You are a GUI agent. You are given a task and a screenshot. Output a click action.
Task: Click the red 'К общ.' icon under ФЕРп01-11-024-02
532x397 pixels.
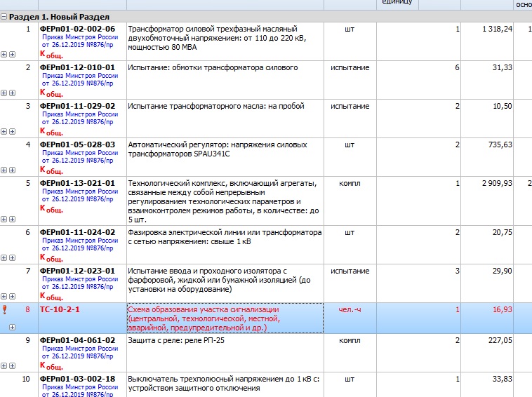pos(51,258)
